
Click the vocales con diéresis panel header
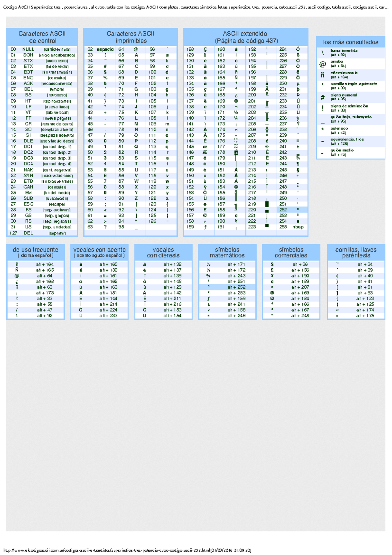(x=163, y=252)
